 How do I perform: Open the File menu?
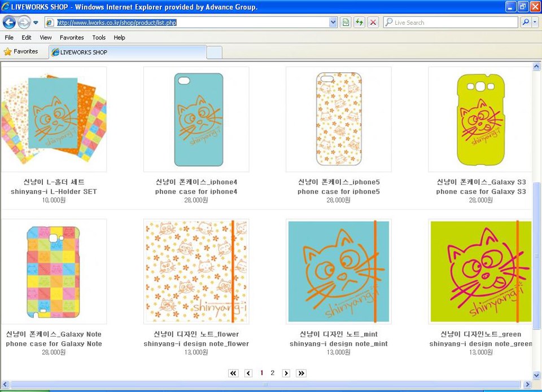click(x=9, y=38)
